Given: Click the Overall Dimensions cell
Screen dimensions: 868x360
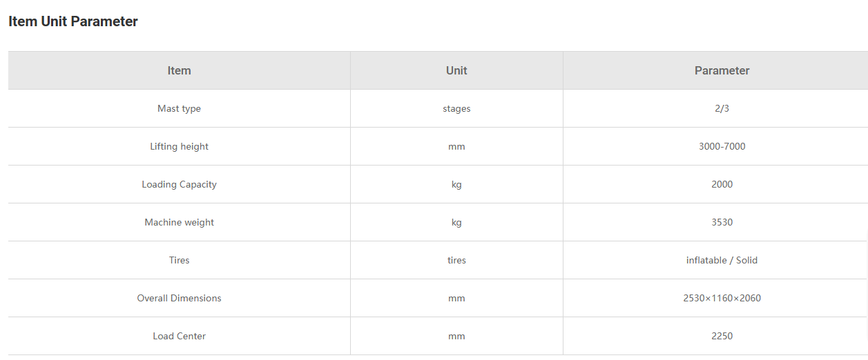Looking at the screenshot, I should click(180, 298).
